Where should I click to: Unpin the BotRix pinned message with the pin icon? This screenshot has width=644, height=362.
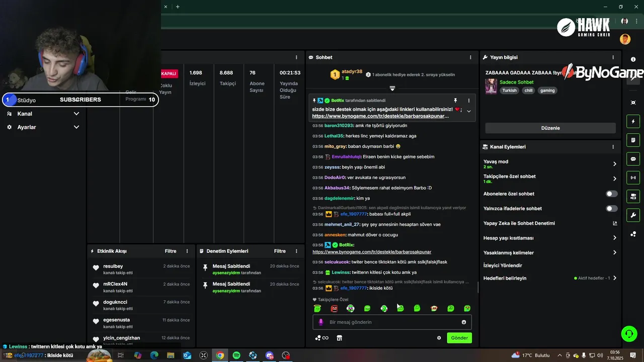tap(455, 101)
